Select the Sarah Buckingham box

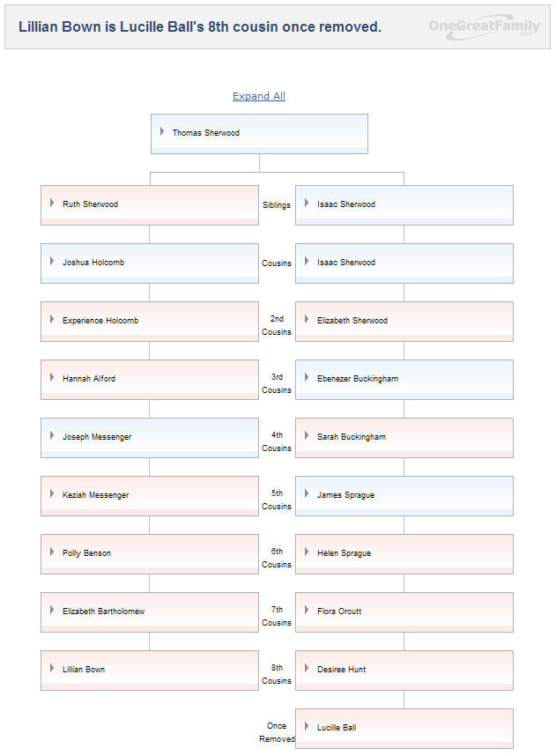click(x=404, y=438)
